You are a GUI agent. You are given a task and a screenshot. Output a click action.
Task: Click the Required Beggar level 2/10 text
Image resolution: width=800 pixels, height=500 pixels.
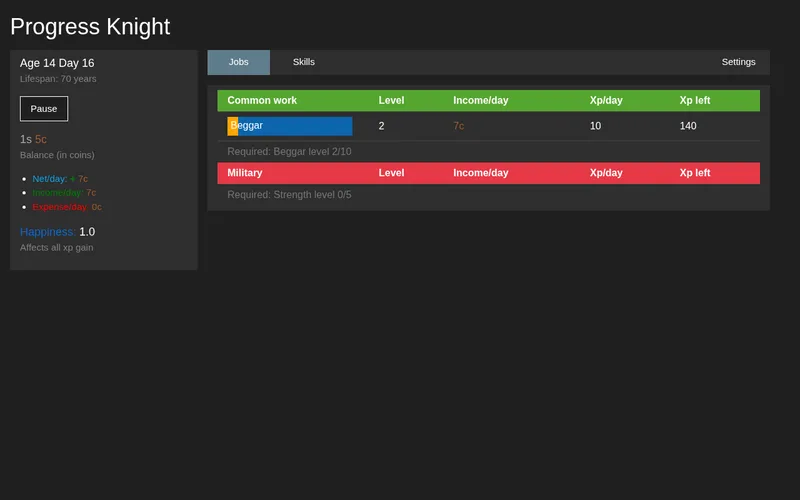click(x=289, y=152)
